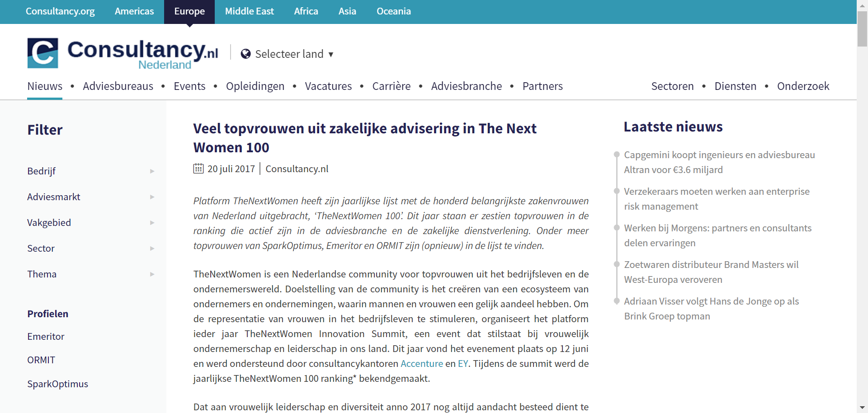868x413 pixels.
Task: Open Vacatures in the main navigation
Action: click(328, 86)
